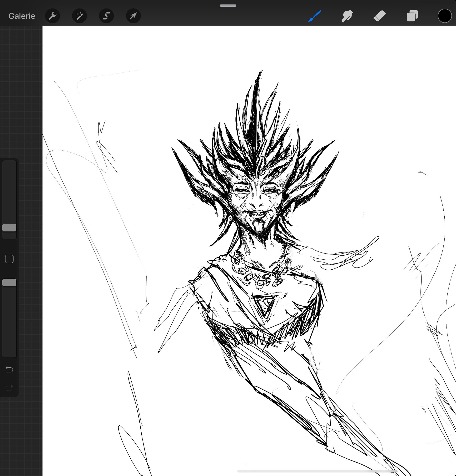456x476 pixels.
Task: Click the brush opacity slider handle
Action: coord(9,283)
